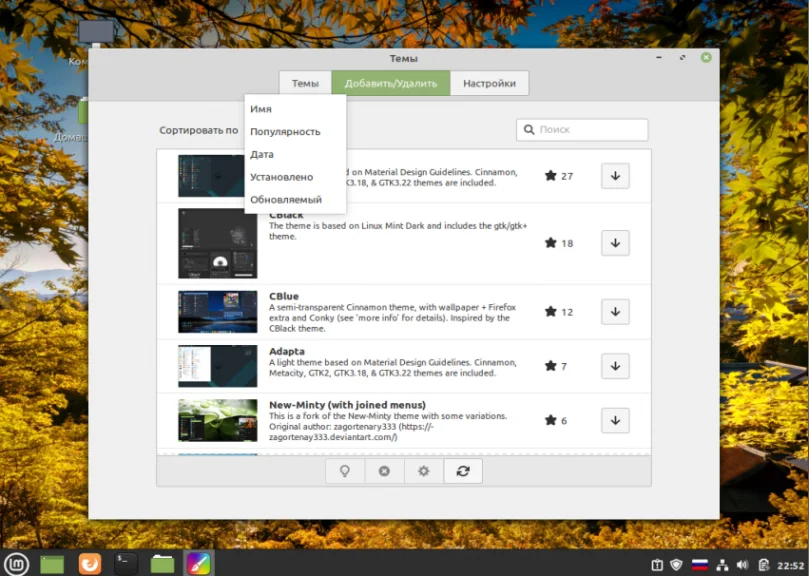Download the CBlack theme with arrow button
This screenshot has width=809, height=576.
pos(615,243)
